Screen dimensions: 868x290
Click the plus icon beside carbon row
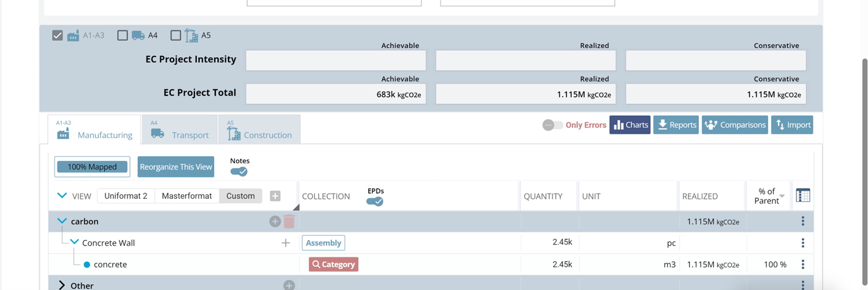click(275, 221)
